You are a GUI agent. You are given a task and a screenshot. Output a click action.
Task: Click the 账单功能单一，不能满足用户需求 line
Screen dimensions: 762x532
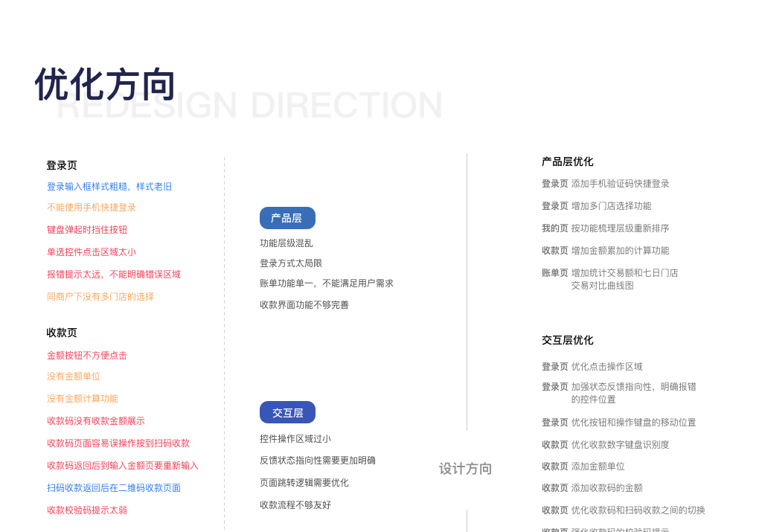click(x=327, y=283)
